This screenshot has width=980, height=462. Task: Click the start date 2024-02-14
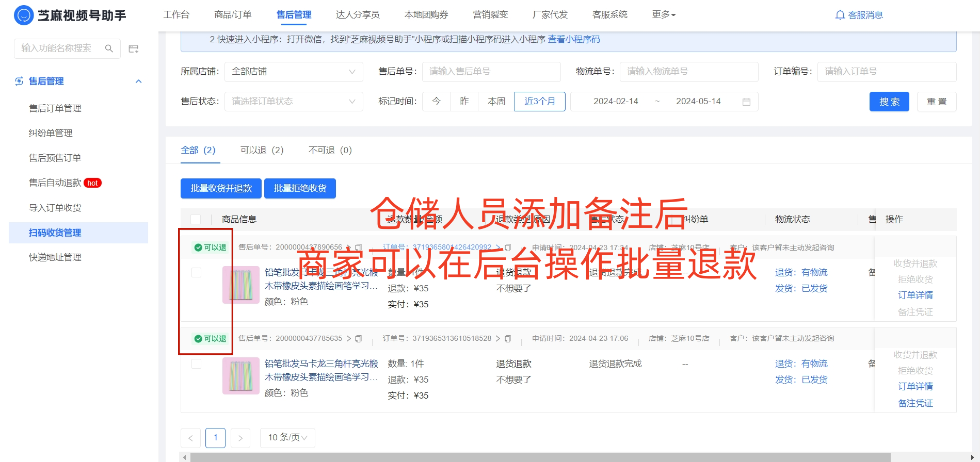(x=616, y=102)
